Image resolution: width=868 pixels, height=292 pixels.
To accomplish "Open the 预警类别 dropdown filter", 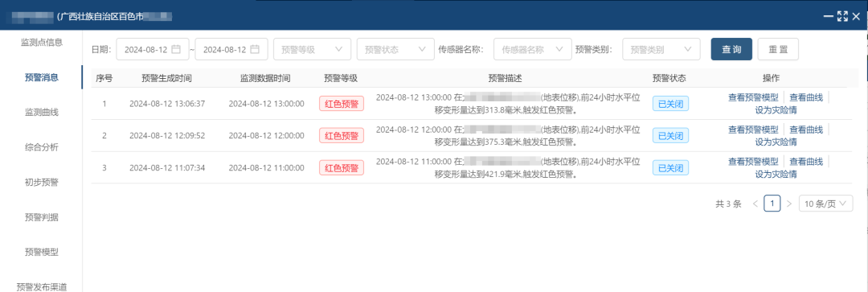I will (x=661, y=49).
